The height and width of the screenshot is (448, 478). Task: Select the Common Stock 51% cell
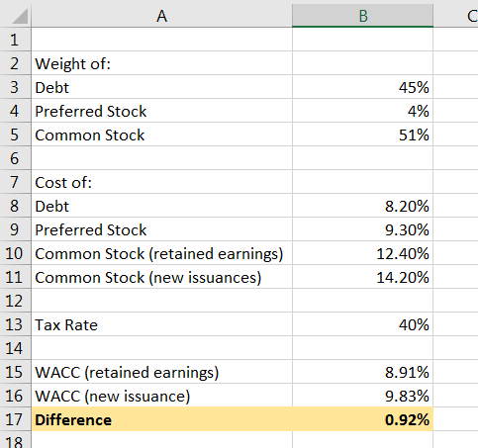[x=362, y=134]
